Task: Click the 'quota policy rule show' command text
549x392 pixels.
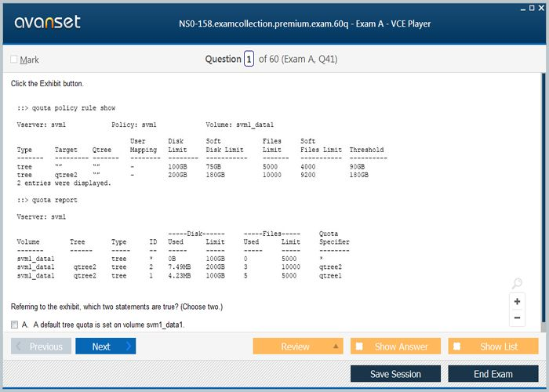Action: [74, 108]
